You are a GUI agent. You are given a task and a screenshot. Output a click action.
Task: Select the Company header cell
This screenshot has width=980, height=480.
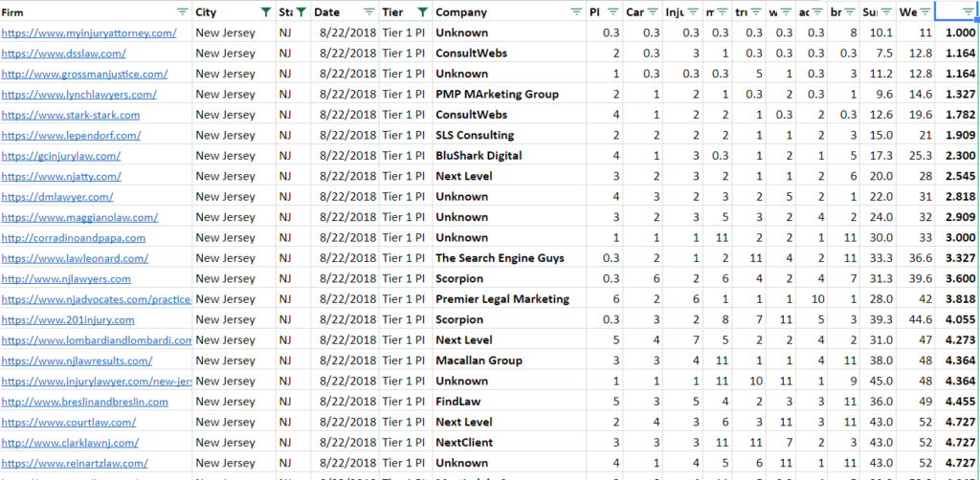[509, 11]
